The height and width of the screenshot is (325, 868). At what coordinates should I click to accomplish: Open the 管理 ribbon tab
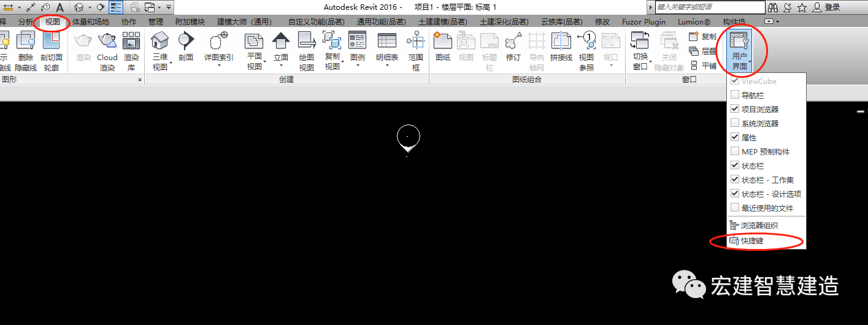pos(156,21)
